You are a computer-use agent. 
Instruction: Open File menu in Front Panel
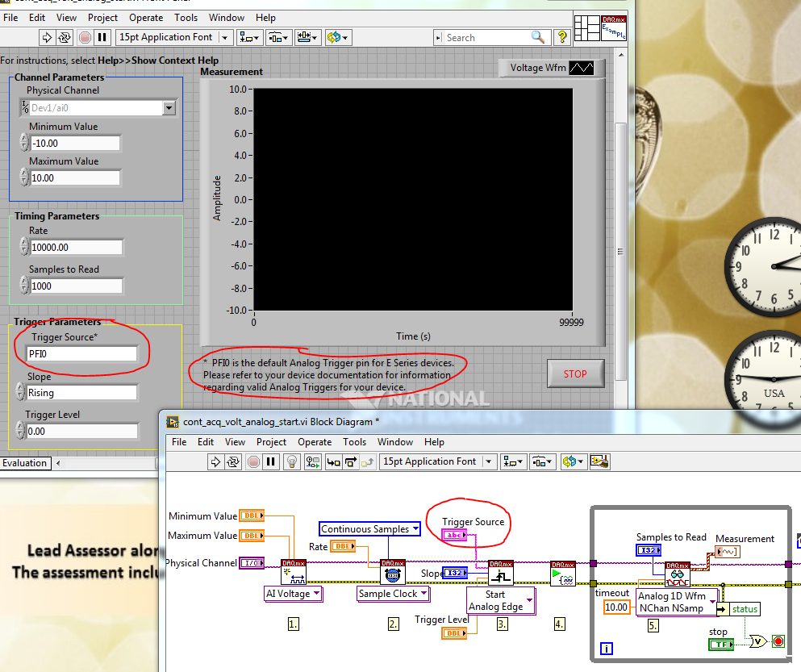[x=10, y=18]
